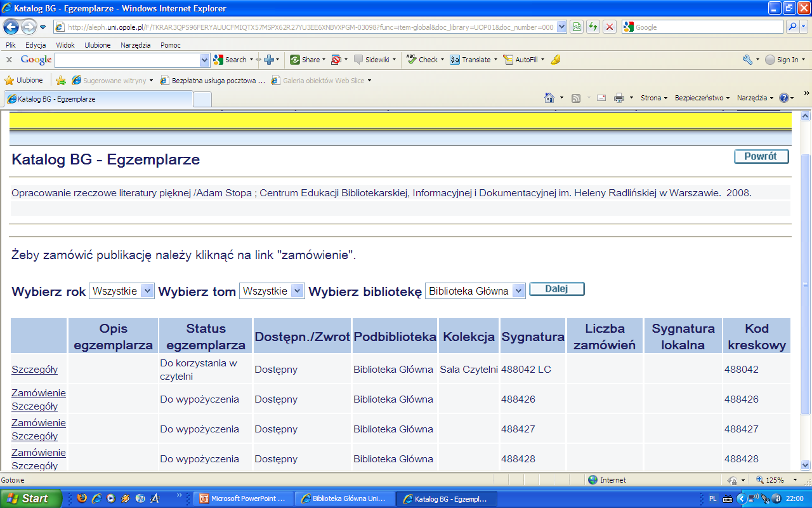Open the Widok menu
The height and width of the screenshot is (508, 812).
(65, 45)
